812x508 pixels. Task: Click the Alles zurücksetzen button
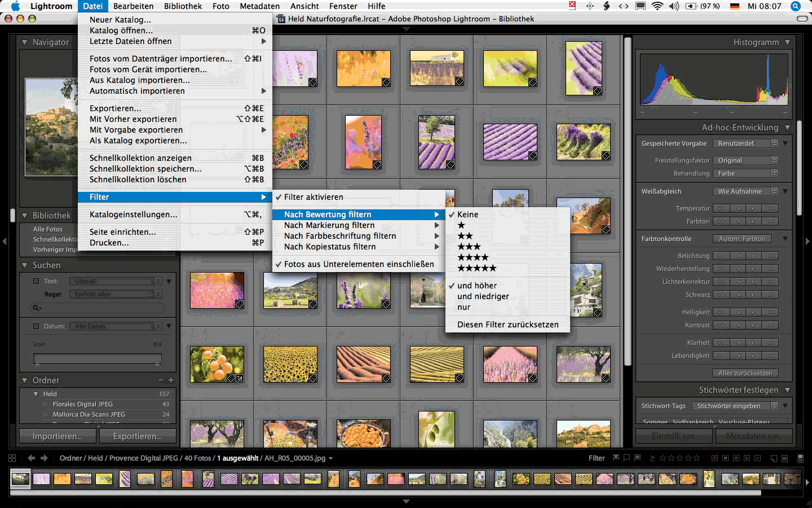tap(745, 373)
